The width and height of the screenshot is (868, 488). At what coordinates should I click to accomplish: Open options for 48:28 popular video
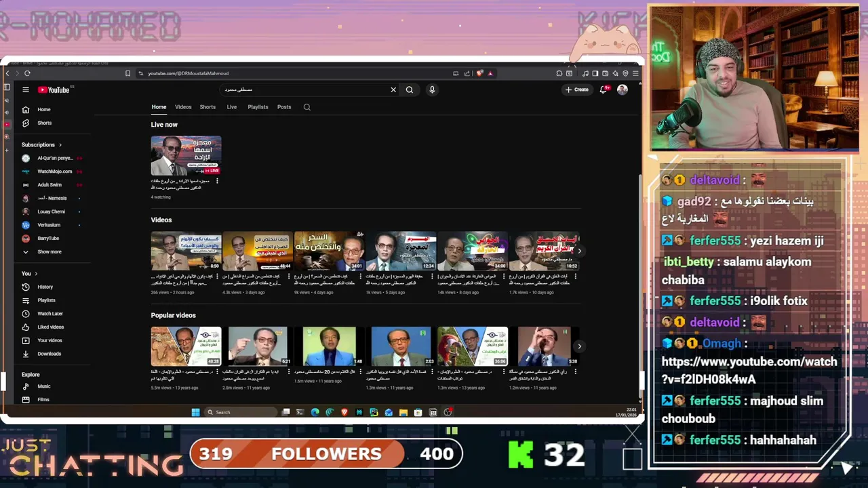pos(217,371)
